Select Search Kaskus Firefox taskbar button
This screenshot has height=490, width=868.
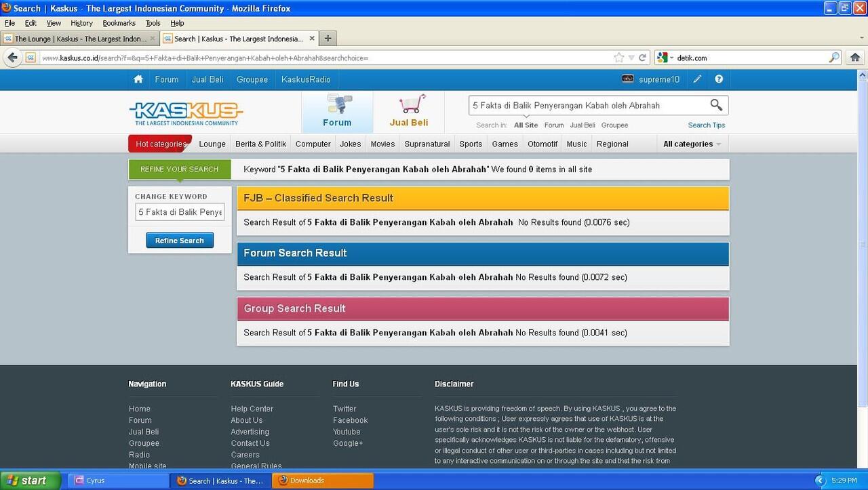(x=220, y=481)
